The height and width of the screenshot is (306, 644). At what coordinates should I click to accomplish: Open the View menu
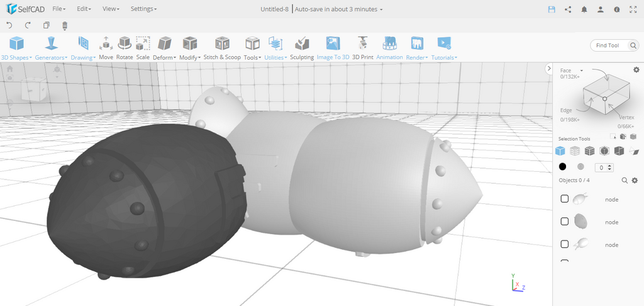click(x=111, y=9)
